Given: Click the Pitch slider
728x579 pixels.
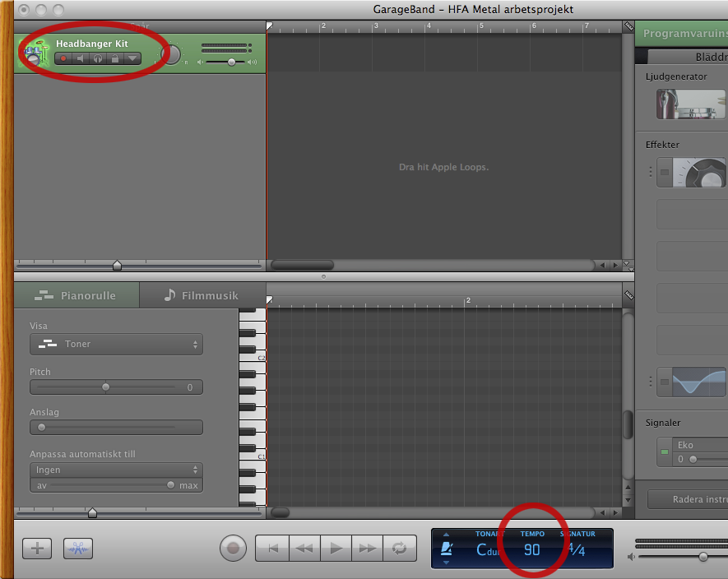Looking at the screenshot, I should point(106,387).
